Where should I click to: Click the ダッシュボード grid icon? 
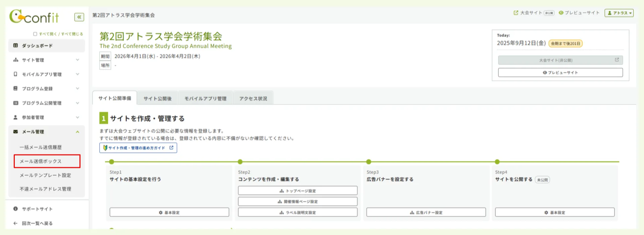point(15,46)
